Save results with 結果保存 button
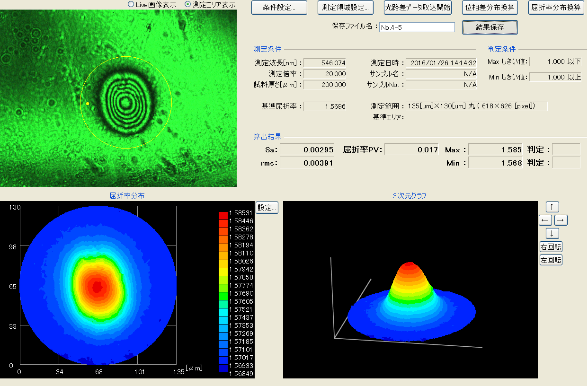Image resolution: width=588 pixels, height=386 pixels. tap(490, 27)
